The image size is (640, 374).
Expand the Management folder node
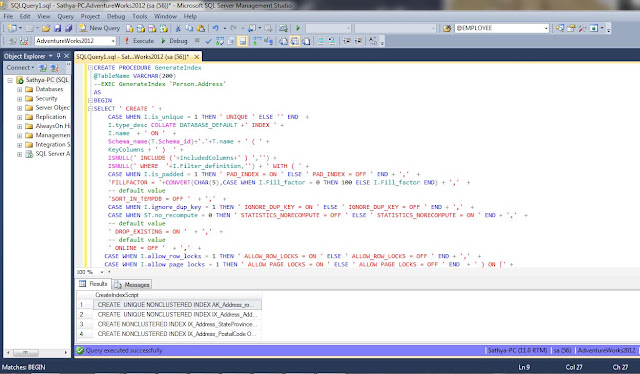click(x=19, y=136)
